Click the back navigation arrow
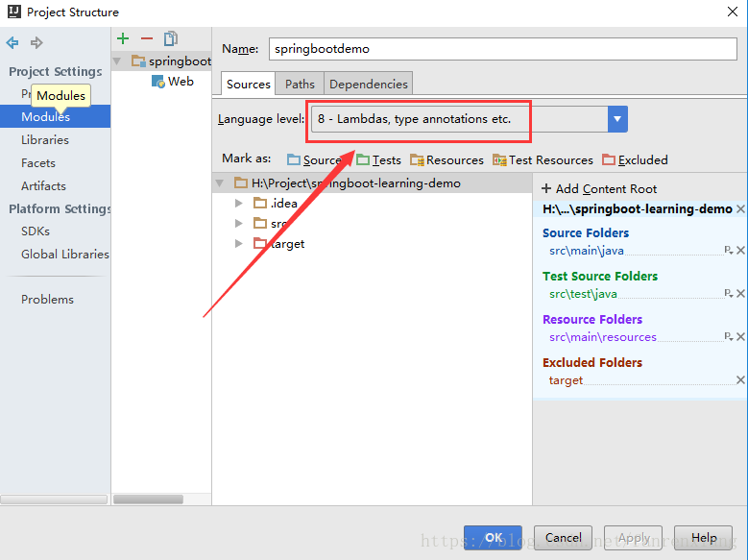The width and height of the screenshot is (748, 560). pos(12,43)
